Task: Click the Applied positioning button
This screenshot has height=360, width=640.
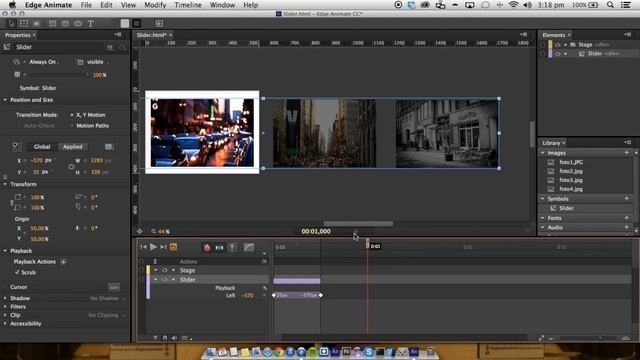Action: (x=72, y=147)
